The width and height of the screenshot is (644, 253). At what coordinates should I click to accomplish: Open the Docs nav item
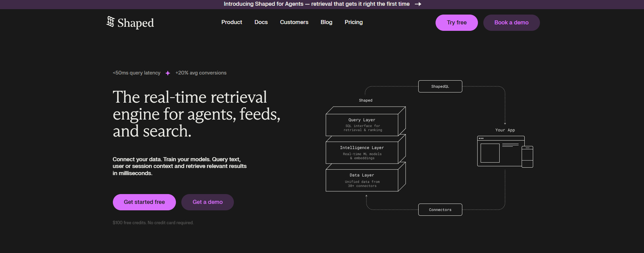click(x=261, y=22)
